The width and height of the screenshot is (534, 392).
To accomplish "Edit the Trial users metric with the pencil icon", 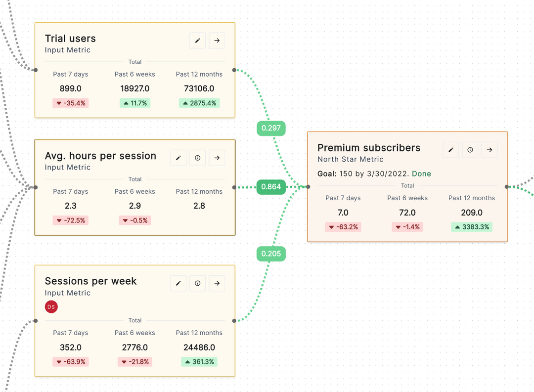I will point(197,40).
